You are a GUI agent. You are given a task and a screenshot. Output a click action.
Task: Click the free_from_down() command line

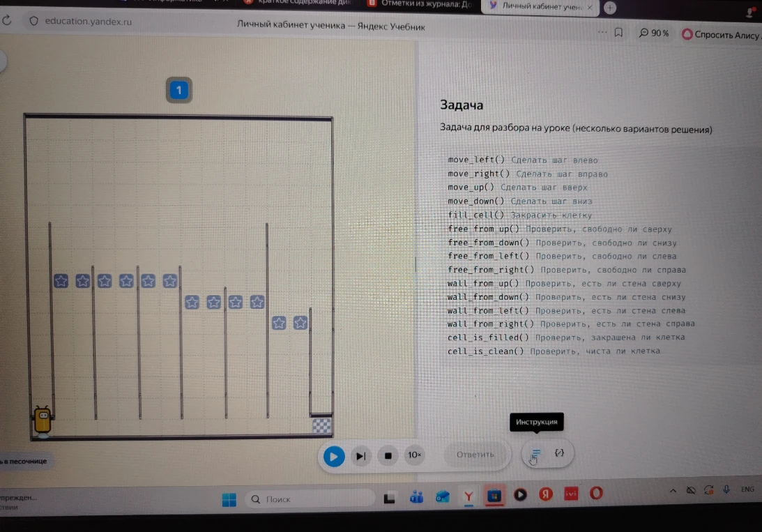click(563, 243)
